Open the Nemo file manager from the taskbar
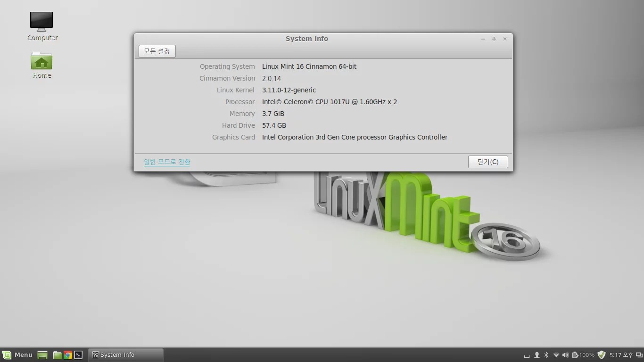The image size is (644, 362). point(57,354)
